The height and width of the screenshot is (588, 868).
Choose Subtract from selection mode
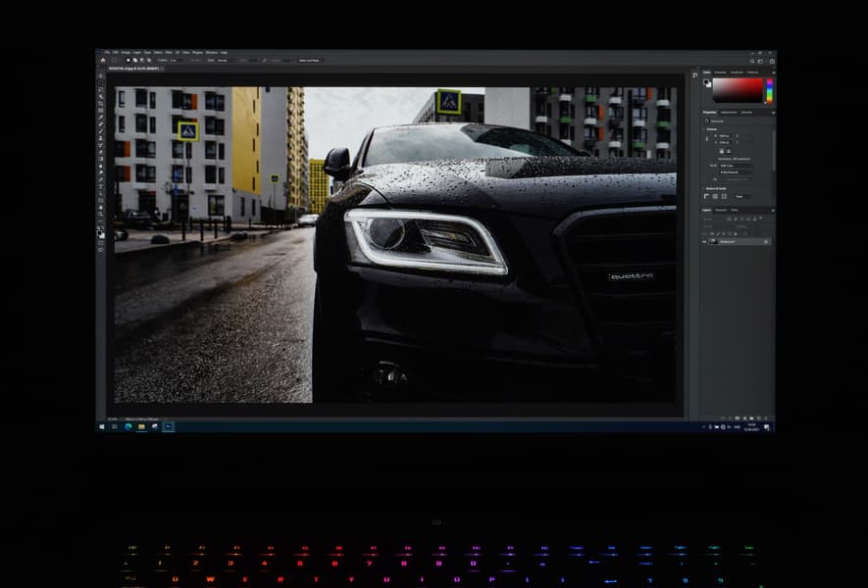pos(142,61)
